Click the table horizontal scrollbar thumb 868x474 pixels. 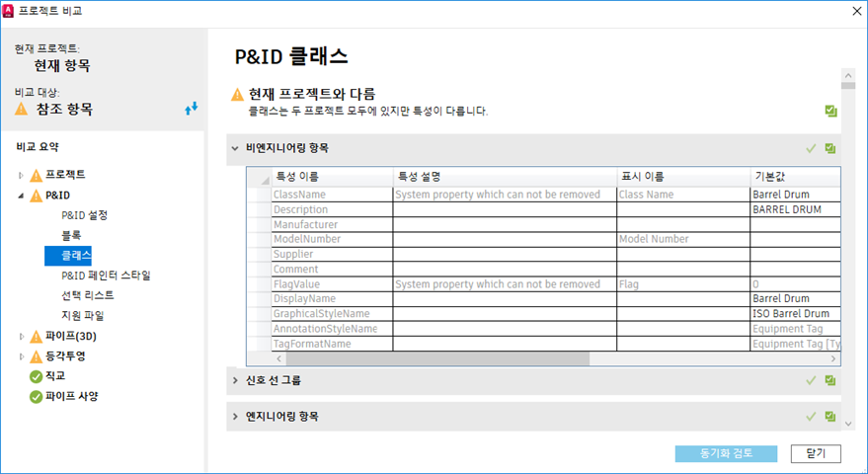tap(437, 358)
